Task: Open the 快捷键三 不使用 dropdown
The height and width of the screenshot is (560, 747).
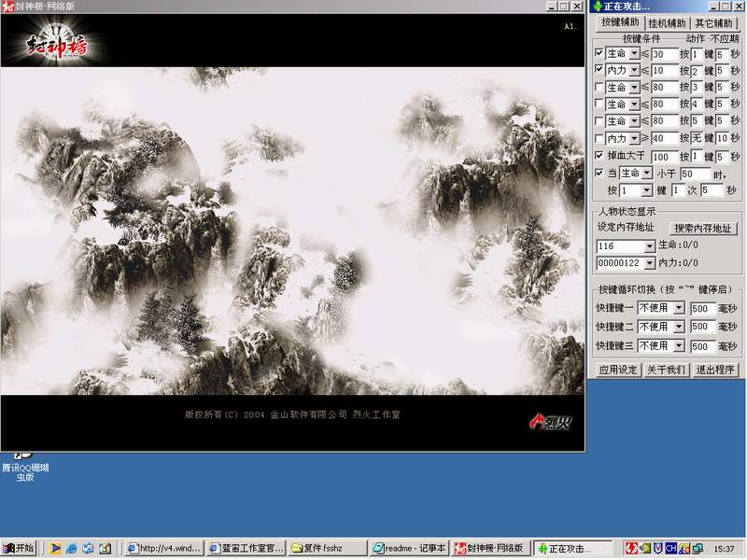Action: point(680,346)
